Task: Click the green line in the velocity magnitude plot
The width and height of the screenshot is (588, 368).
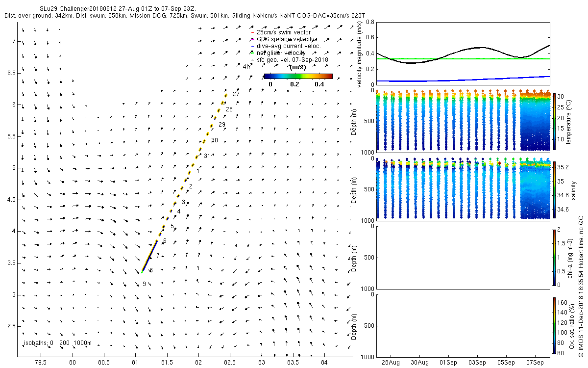Action: click(x=463, y=59)
